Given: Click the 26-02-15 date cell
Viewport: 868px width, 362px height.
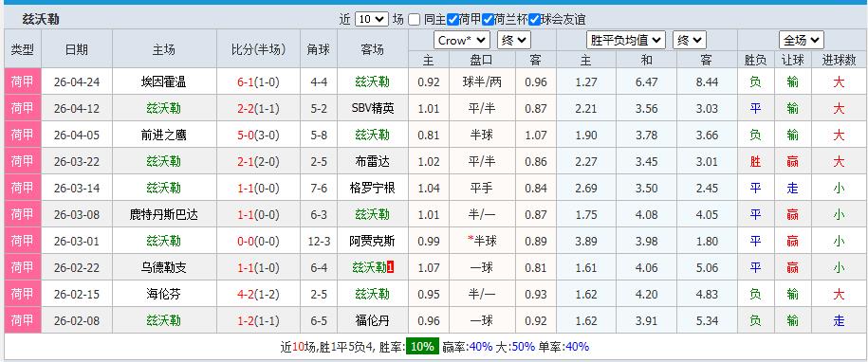Looking at the screenshot, I should [77, 295].
